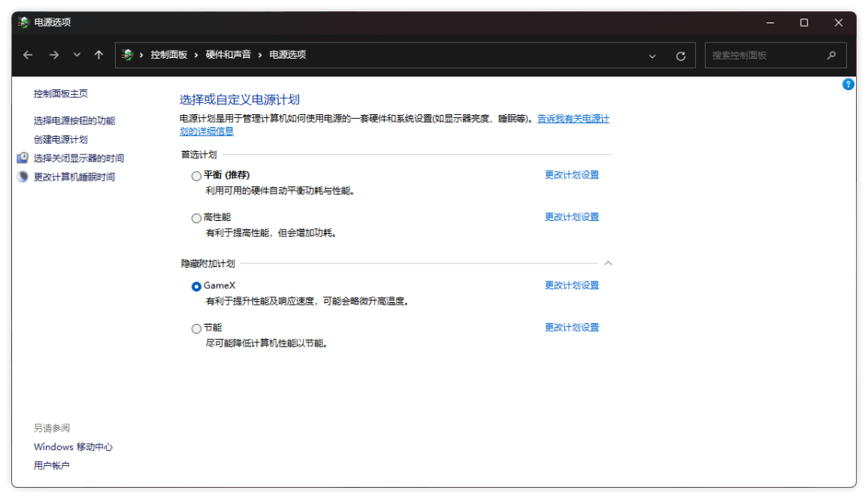
Task: Open the Windows 移动中心 link
Action: (73, 447)
